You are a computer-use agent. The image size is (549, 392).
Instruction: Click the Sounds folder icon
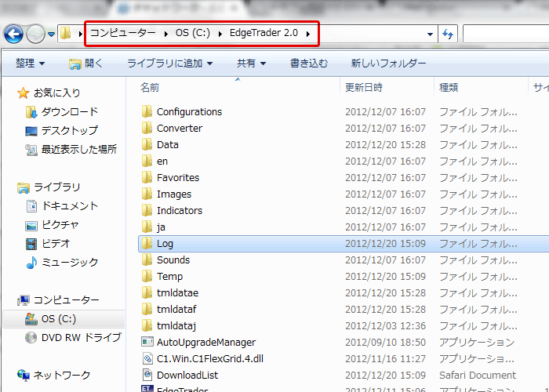[147, 260]
